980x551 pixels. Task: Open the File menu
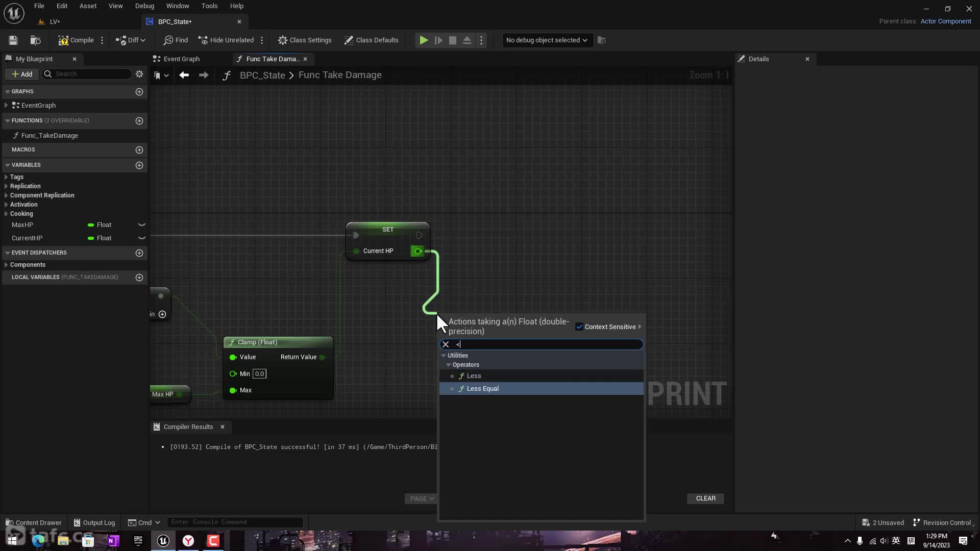point(39,6)
